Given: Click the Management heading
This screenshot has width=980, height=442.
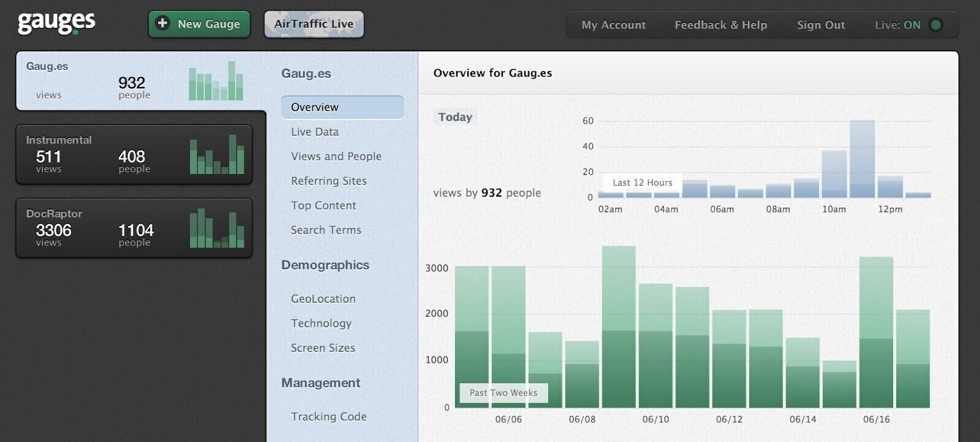Looking at the screenshot, I should pyautogui.click(x=321, y=383).
